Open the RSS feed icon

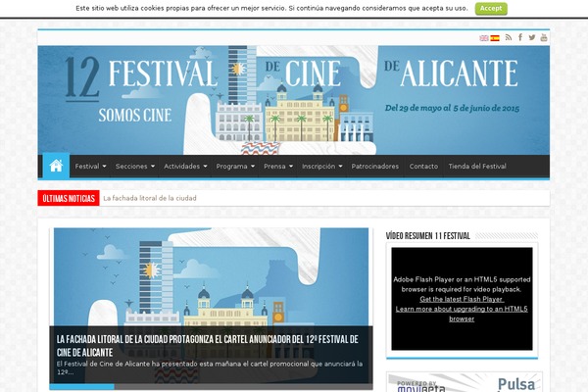coord(509,37)
